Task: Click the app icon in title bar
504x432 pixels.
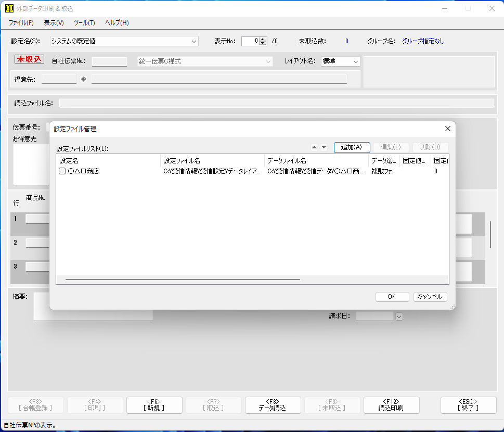Action: point(9,8)
